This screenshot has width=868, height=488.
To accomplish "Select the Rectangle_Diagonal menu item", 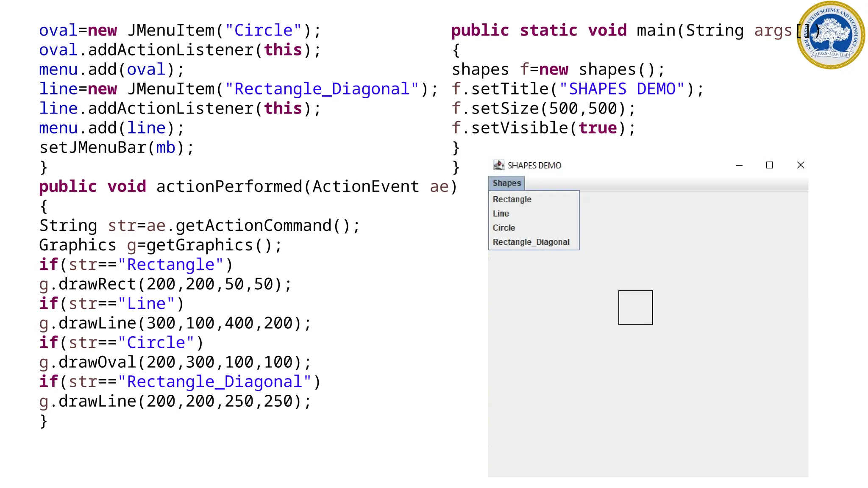I will (x=531, y=242).
